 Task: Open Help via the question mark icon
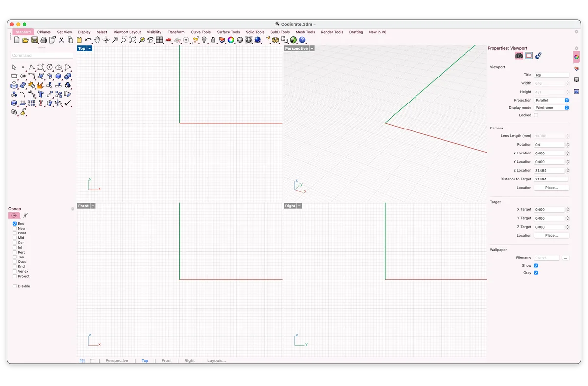click(x=302, y=40)
